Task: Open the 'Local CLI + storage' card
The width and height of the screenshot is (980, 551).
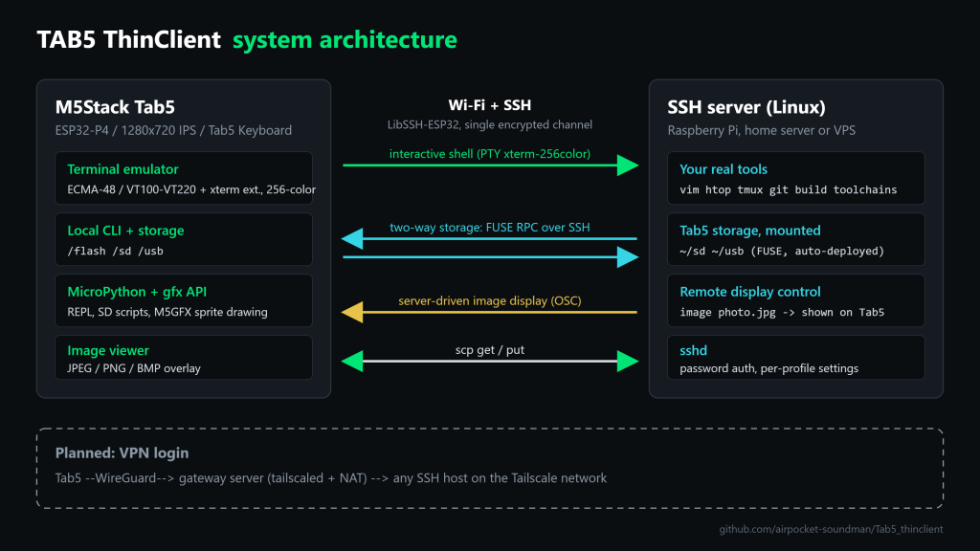Action: [x=184, y=239]
